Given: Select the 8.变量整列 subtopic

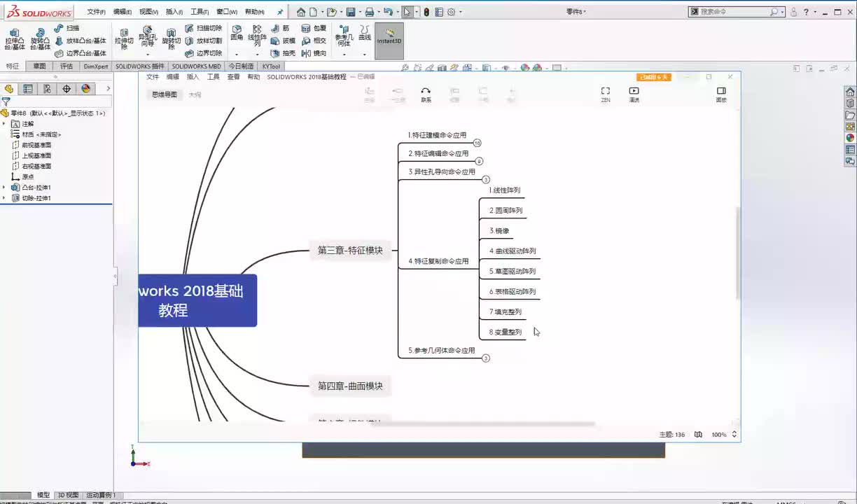Looking at the screenshot, I should pos(506,332).
